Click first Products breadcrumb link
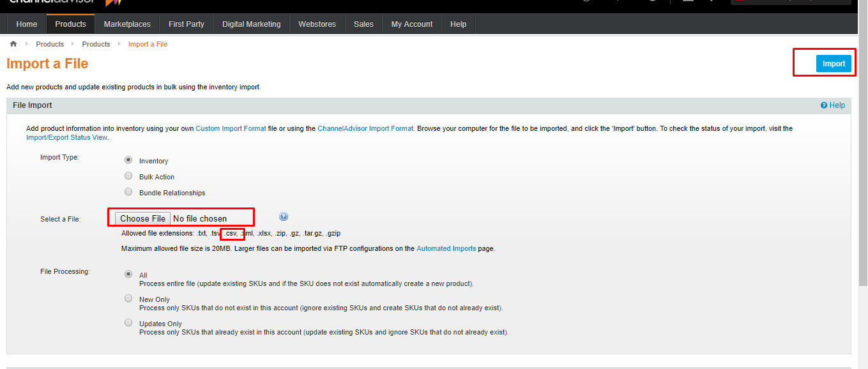 [50, 44]
